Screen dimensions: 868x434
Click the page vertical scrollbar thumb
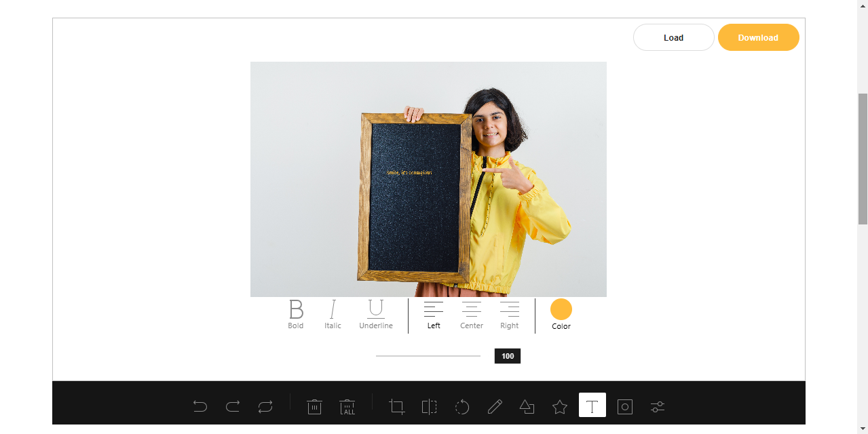click(863, 159)
